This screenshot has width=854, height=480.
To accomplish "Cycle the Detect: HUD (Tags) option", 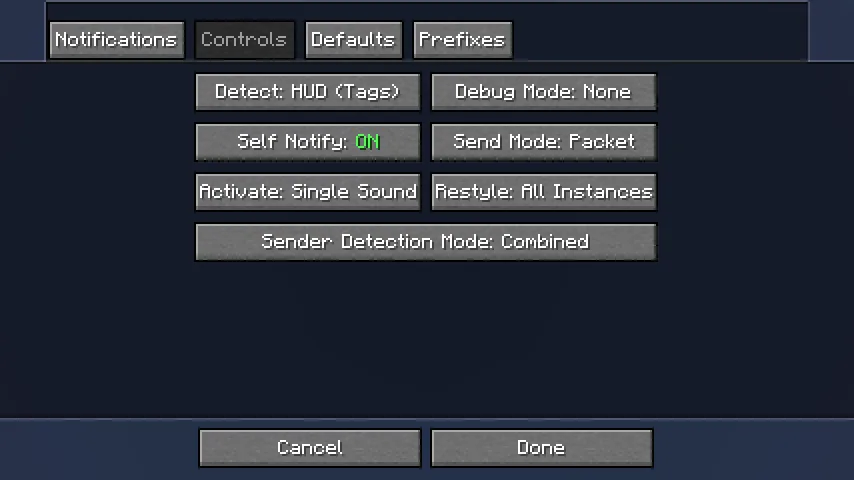I will click(308, 92).
